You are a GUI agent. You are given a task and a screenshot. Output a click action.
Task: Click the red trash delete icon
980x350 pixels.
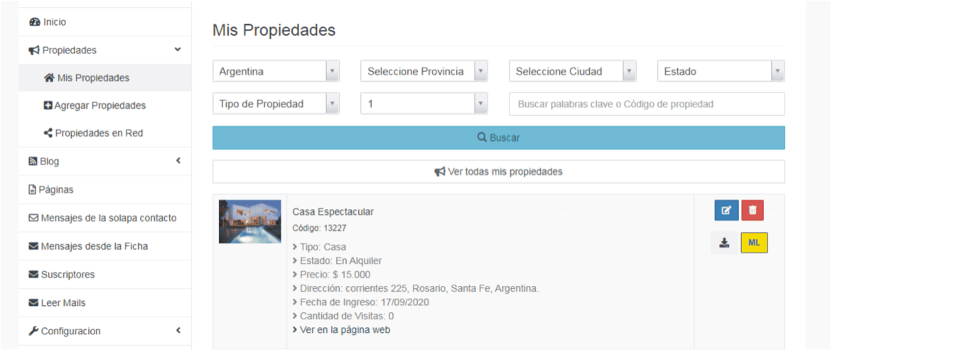click(x=753, y=211)
